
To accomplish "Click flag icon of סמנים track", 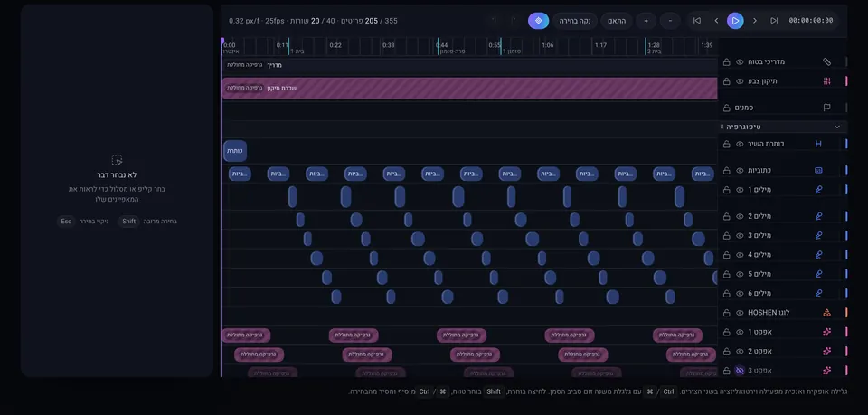I will (x=826, y=108).
